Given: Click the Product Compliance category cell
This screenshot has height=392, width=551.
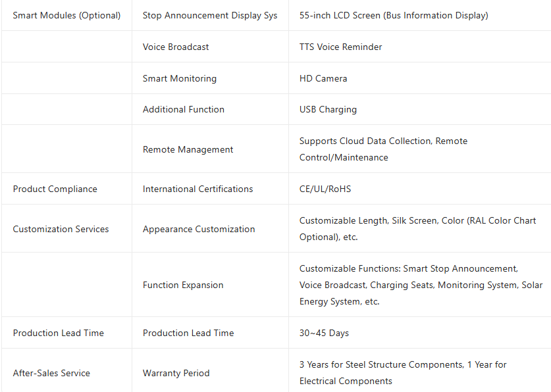Looking at the screenshot, I should (x=55, y=189).
